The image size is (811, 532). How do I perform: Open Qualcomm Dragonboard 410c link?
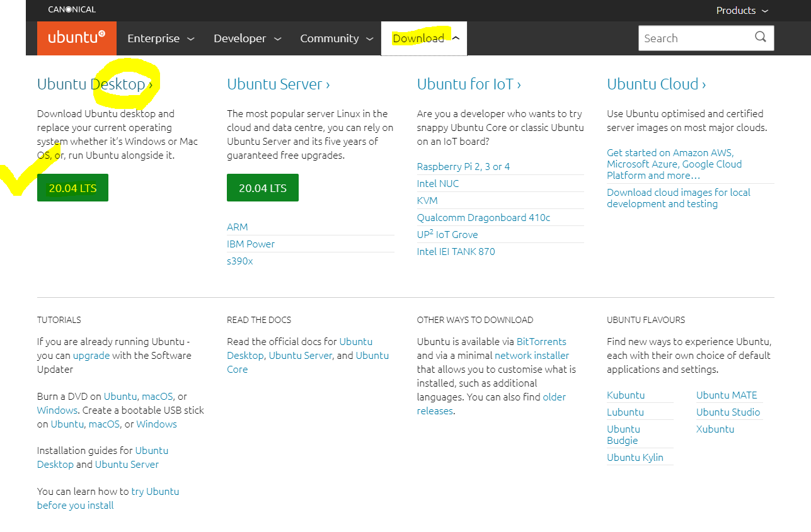tap(483, 217)
